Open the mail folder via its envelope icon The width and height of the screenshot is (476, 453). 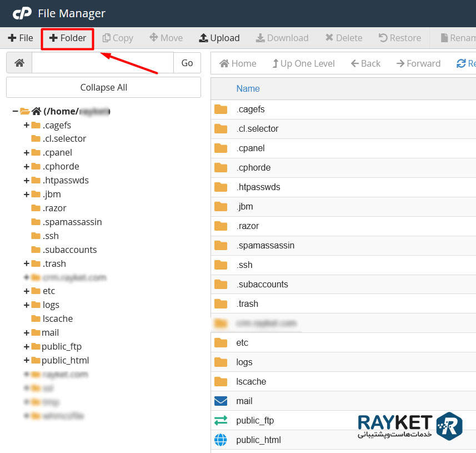(x=221, y=401)
